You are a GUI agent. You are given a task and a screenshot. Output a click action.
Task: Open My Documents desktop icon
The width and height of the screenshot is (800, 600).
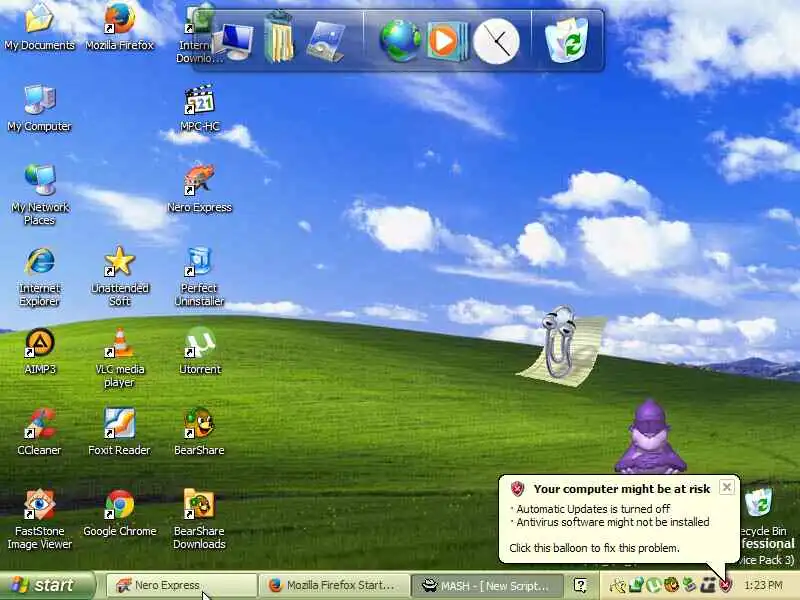39,26
